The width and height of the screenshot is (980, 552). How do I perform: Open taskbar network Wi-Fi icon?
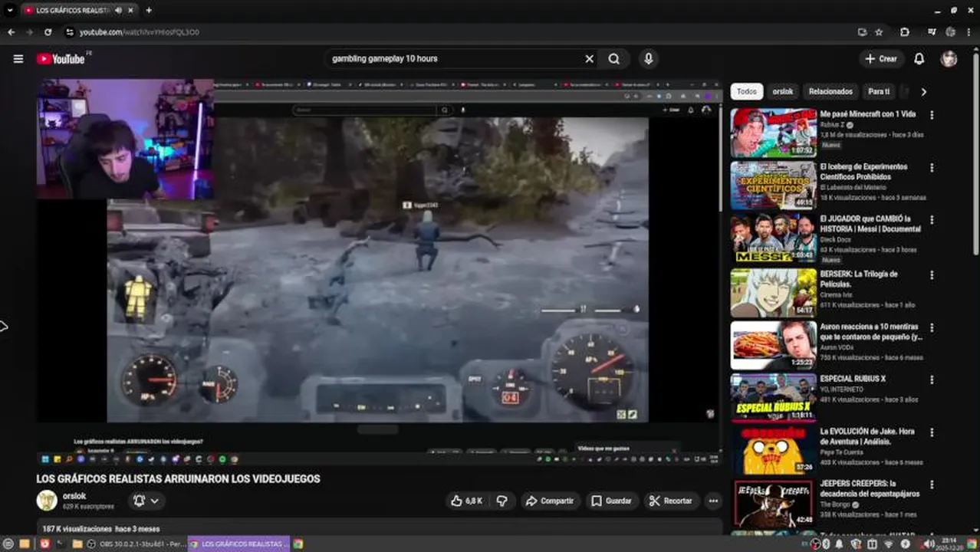(887, 544)
